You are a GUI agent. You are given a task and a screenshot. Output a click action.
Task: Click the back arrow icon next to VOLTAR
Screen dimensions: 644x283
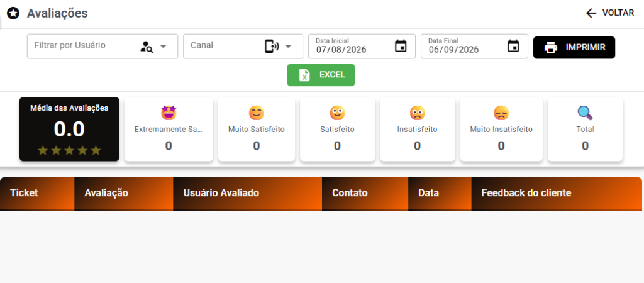(591, 13)
